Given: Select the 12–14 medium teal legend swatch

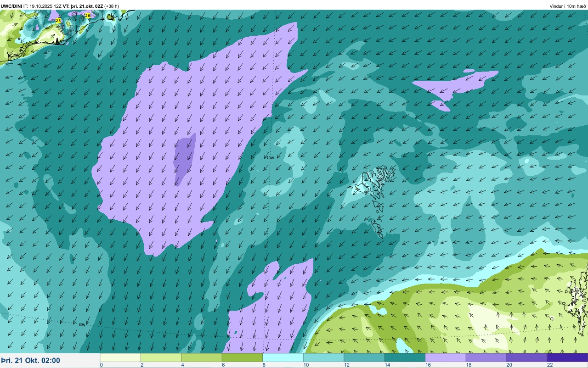Looking at the screenshot, I should pyautogui.click(x=364, y=357).
